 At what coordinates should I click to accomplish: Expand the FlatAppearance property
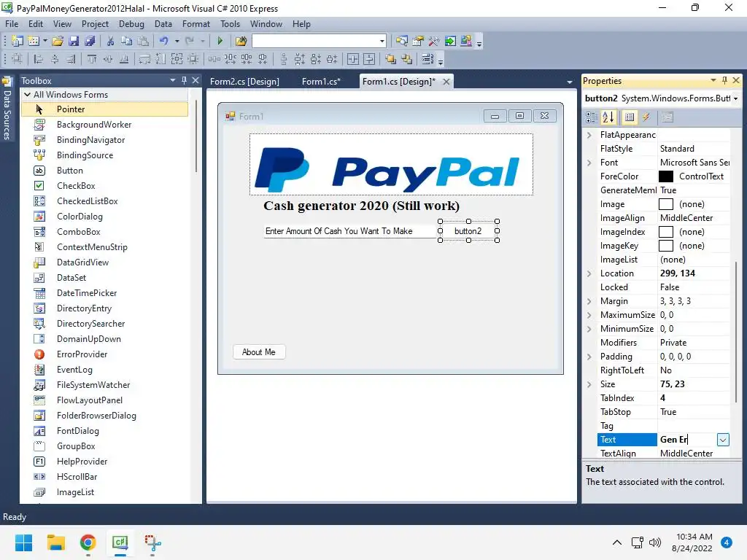(x=589, y=135)
